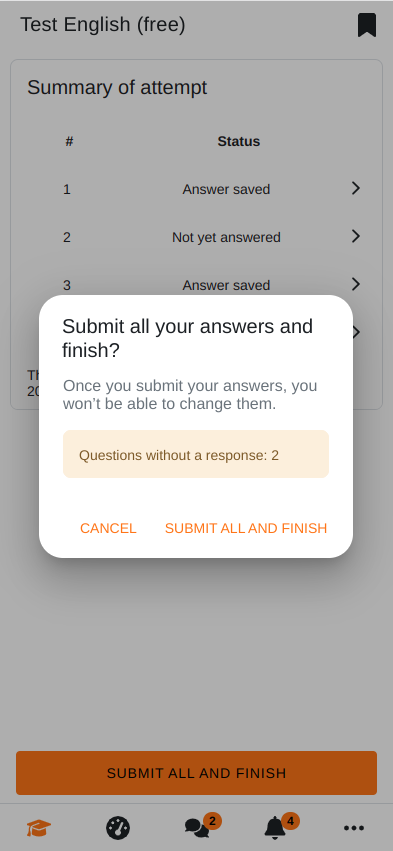Open the graduation cap home tab
Viewport: 393px width, 851px height.
tap(39, 828)
